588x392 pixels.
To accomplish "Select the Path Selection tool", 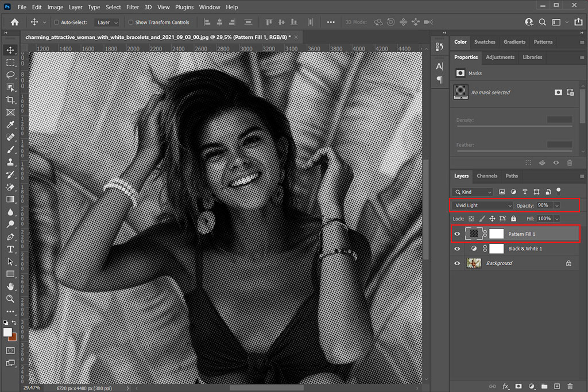I will pos(10,262).
